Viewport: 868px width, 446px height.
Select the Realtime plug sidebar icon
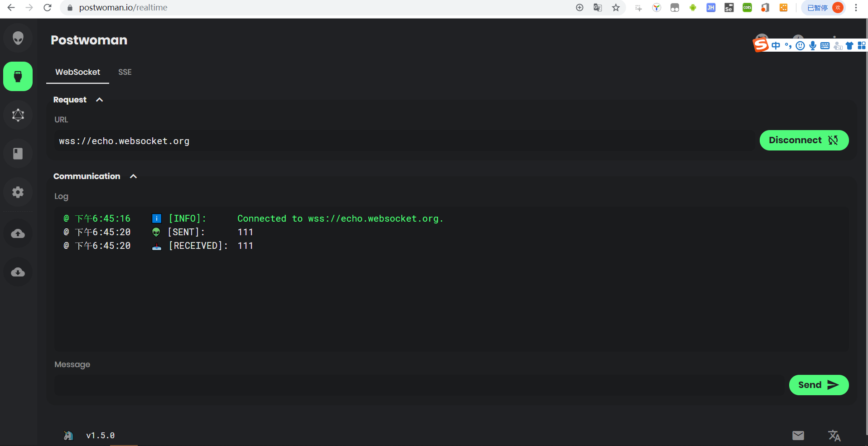click(18, 77)
